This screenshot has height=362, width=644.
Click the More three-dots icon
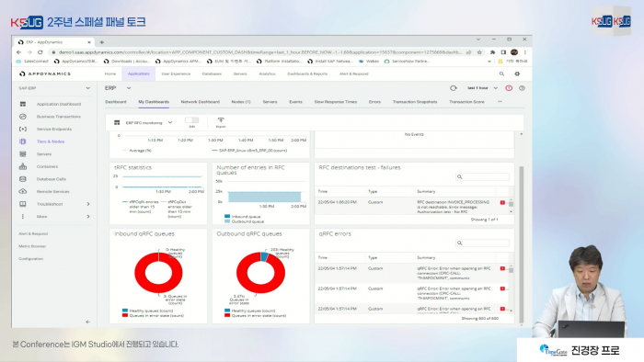tap(23, 217)
